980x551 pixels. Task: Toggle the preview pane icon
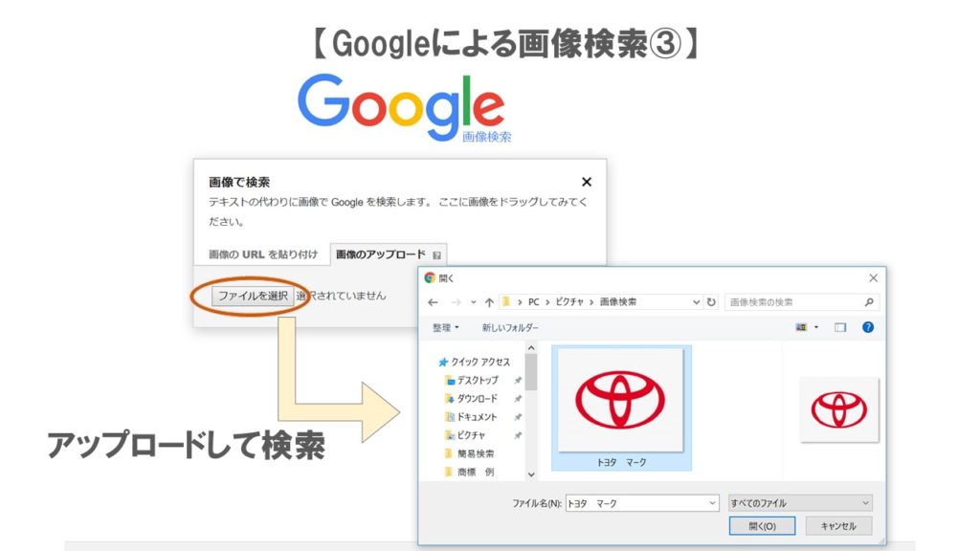[x=840, y=327]
